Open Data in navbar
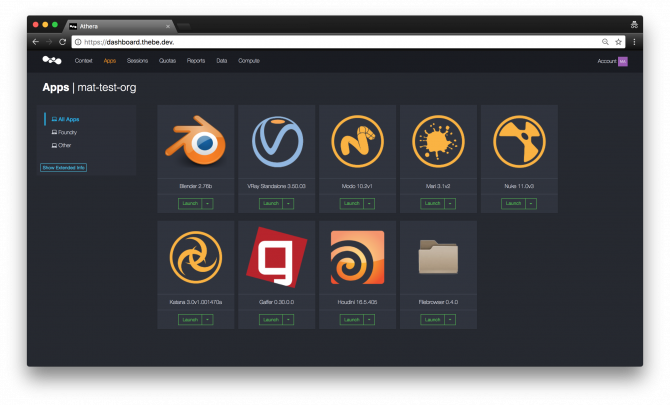 221,61
